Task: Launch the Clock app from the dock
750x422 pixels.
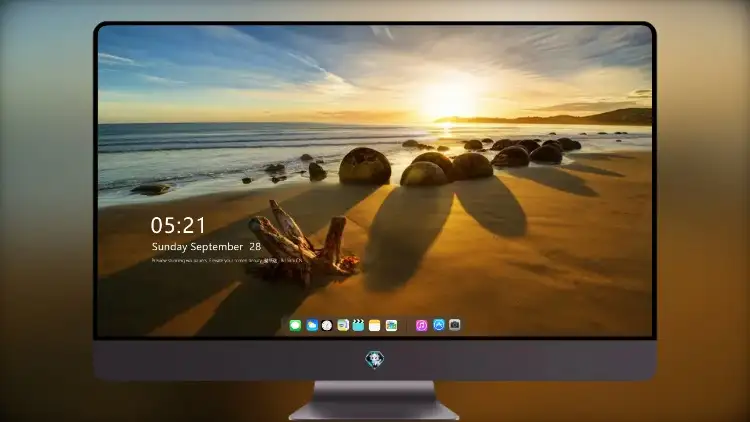Action: pos(327,325)
